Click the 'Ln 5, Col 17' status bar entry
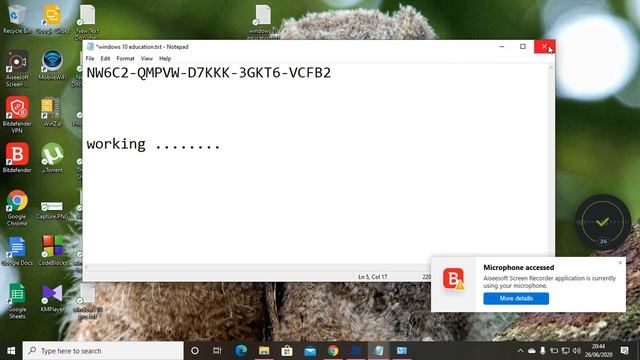Screen dimensions: 640x360 (373, 277)
